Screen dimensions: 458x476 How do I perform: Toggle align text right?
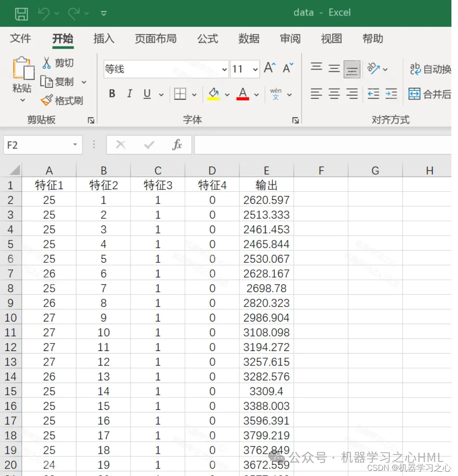pyautogui.click(x=352, y=94)
